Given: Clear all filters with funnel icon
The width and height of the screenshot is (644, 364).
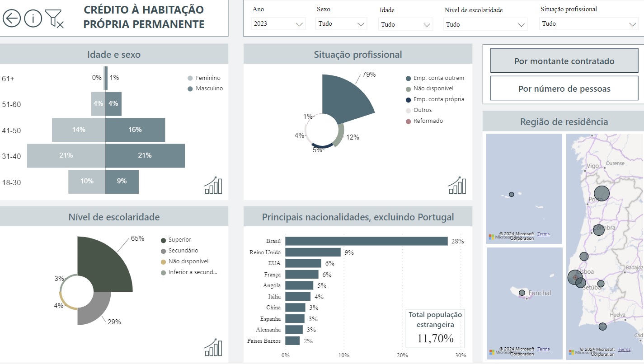Looking at the screenshot, I should [x=54, y=19].
